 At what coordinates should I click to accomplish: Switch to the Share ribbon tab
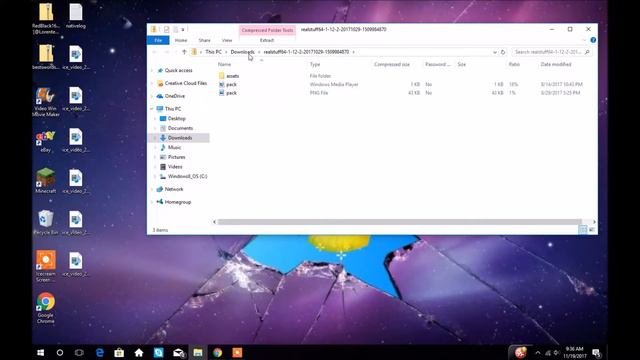pos(204,40)
